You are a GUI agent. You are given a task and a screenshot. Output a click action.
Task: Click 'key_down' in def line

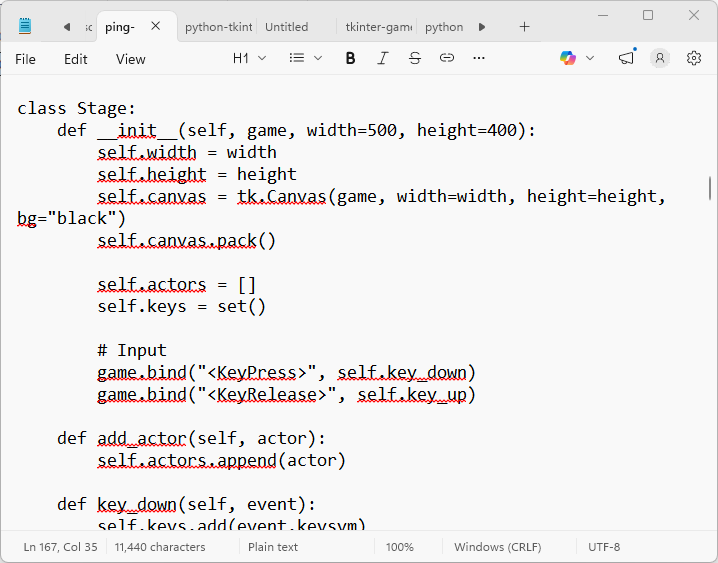(137, 504)
